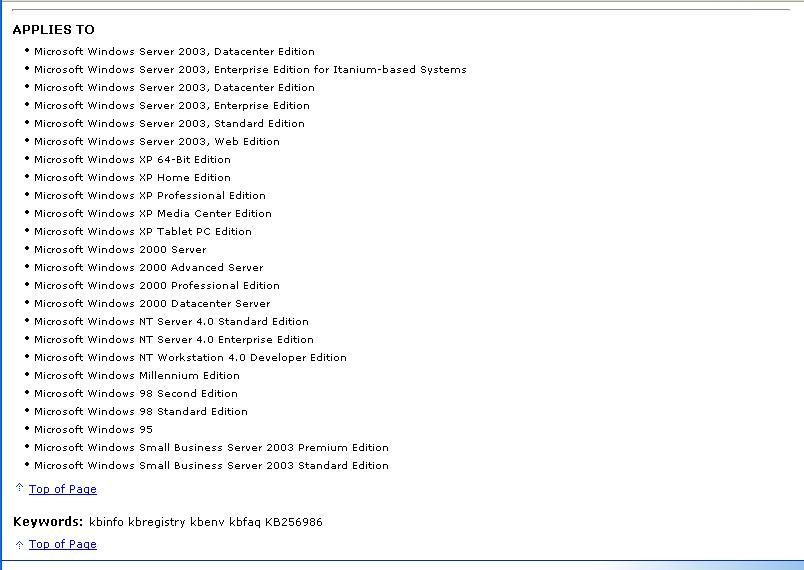Click the kbregistry keyword
This screenshot has height=570, width=804.
(x=157, y=522)
